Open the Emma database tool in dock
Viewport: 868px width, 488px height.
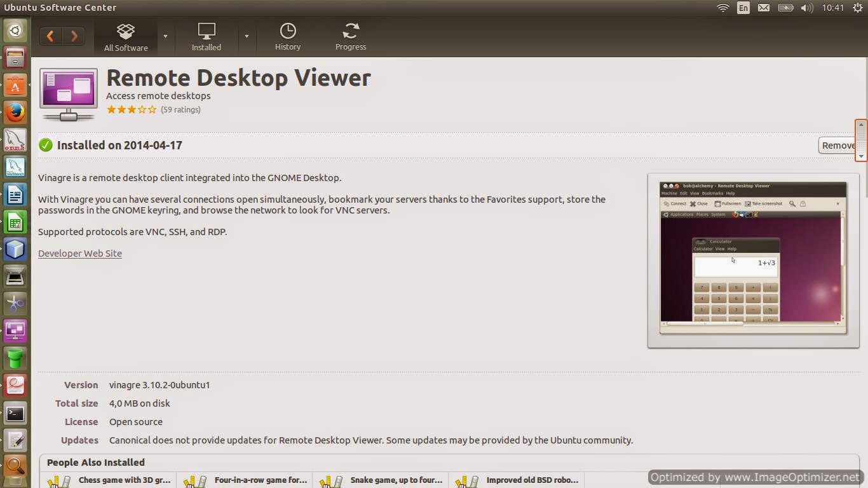[x=15, y=140]
